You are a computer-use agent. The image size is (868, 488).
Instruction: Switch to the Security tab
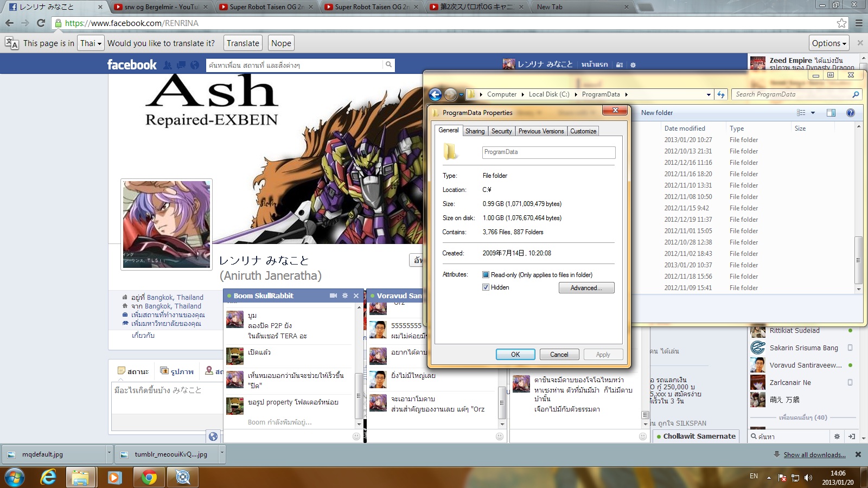click(x=501, y=131)
